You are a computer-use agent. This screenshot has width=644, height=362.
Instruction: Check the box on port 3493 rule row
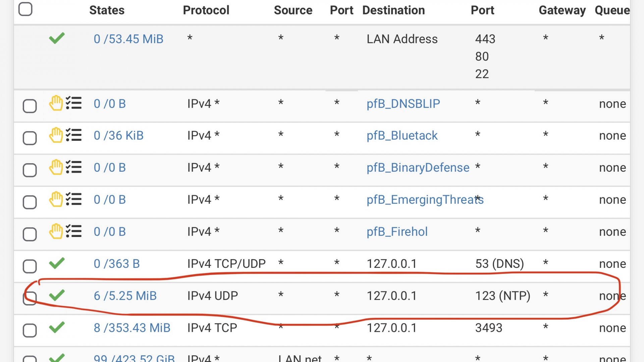click(x=30, y=330)
